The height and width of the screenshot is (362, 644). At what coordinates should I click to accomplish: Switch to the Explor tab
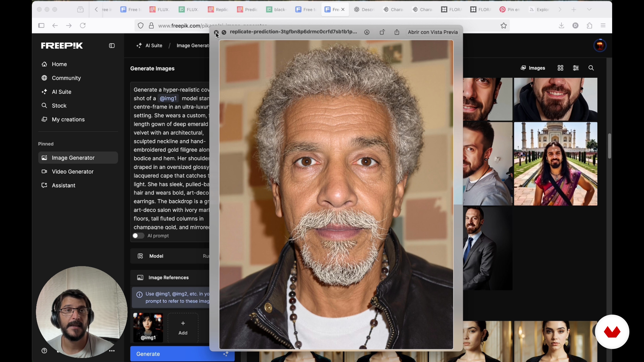pos(539,10)
